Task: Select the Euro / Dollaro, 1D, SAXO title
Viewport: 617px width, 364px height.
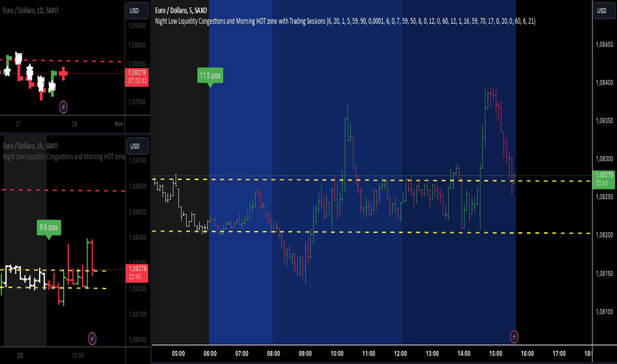Action: click(30, 10)
